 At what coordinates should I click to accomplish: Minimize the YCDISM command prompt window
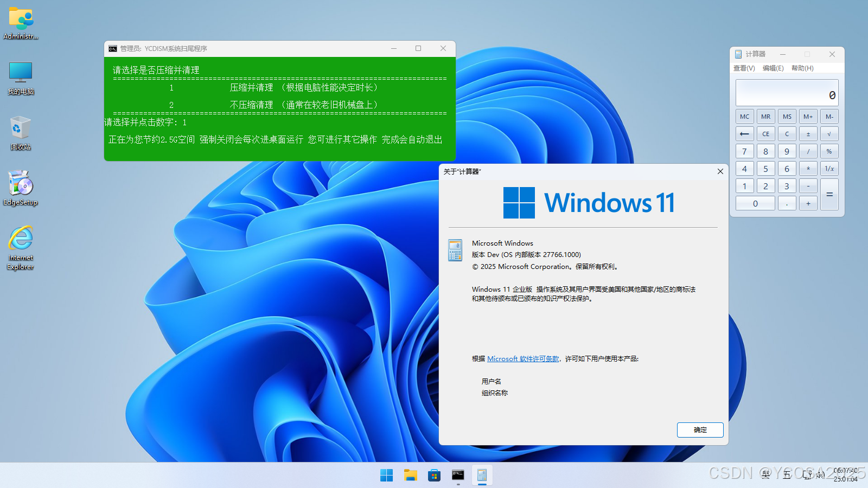coord(394,48)
